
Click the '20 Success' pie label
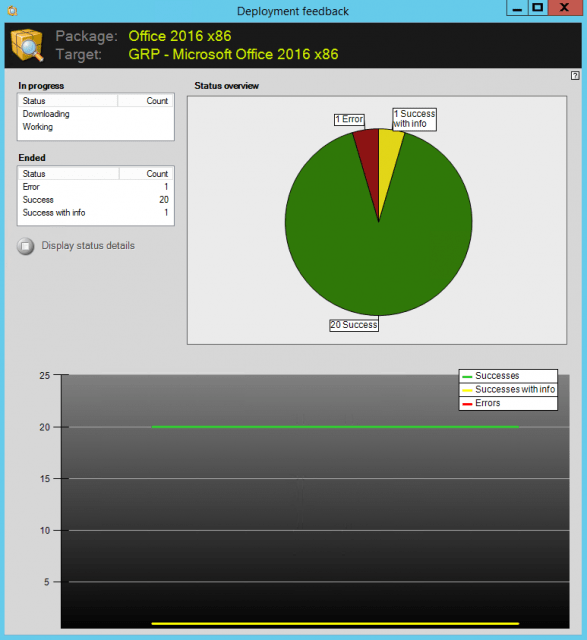pos(354,325)
